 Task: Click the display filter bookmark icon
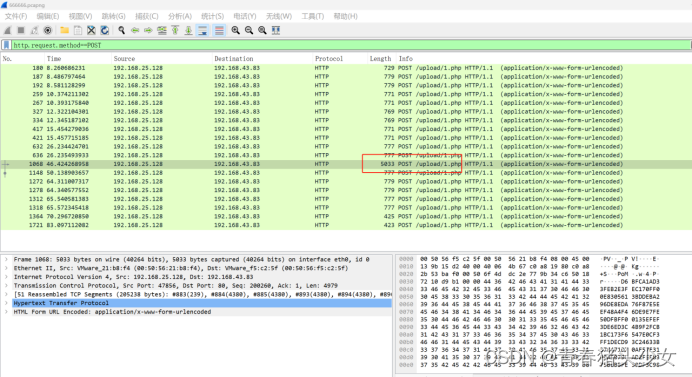tap(6, 45)
